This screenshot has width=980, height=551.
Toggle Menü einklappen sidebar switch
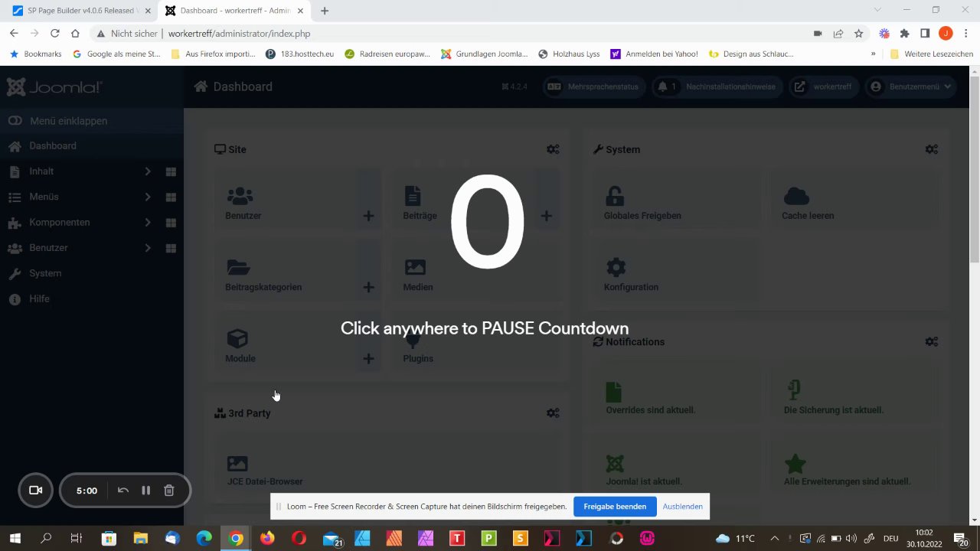point(15,121)
